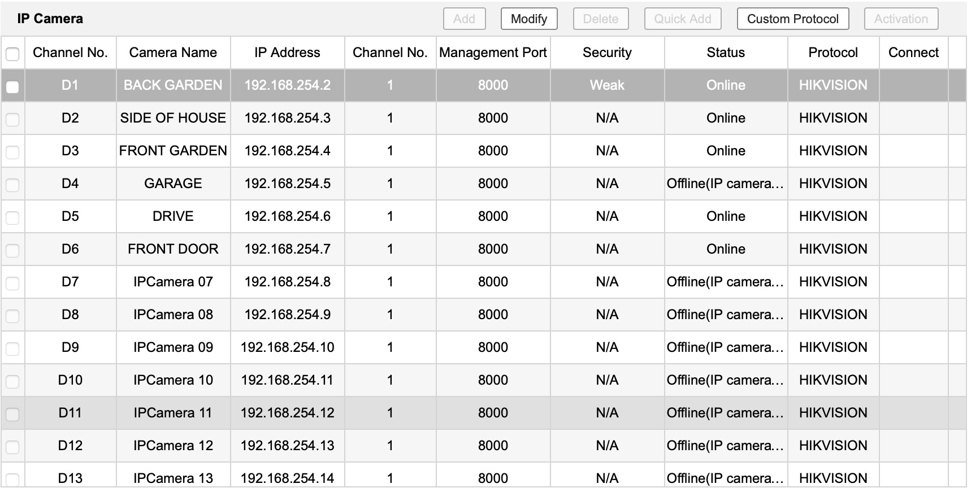Select the D2 SIDE OF HOUSE checkbox
Screen dimensions: 980x488
point(12,119)
